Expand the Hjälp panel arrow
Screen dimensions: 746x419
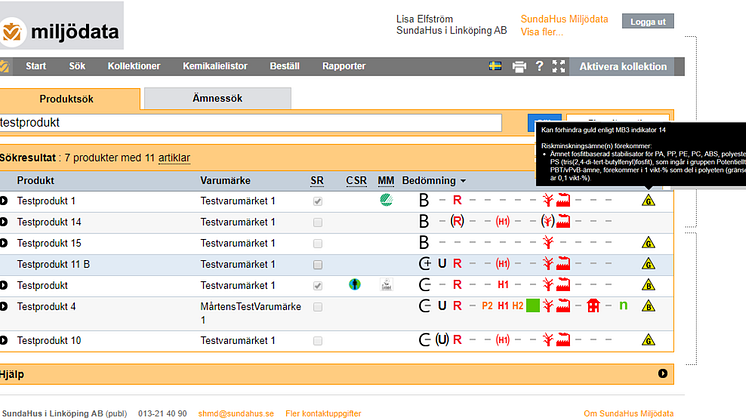(662, 373)
